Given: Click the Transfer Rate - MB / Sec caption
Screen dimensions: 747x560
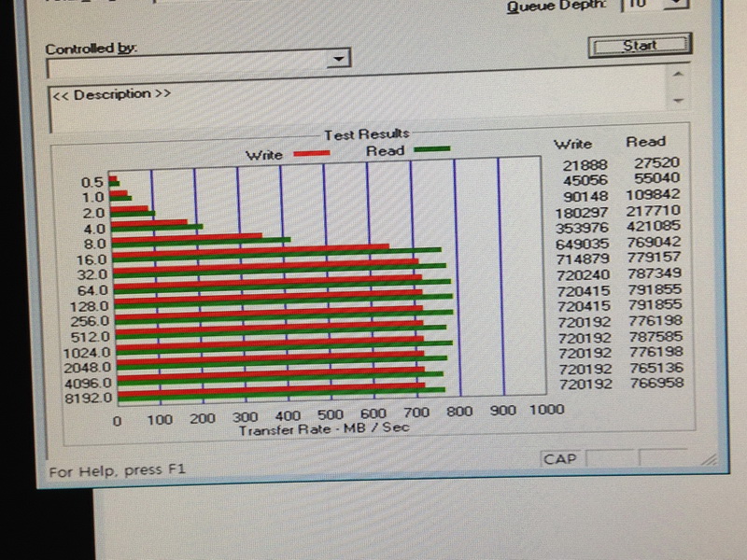Looking at the screenshot, I should [324, 428].
